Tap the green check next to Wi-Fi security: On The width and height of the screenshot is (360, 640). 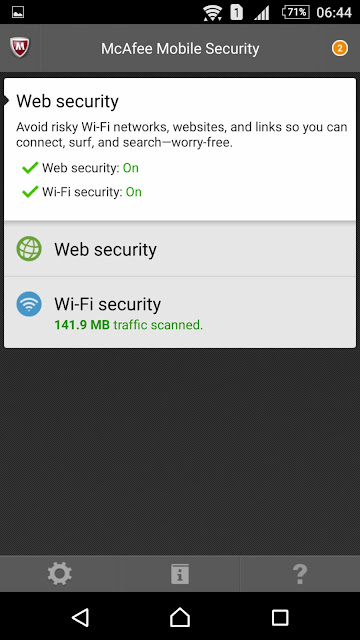[x=30, y=191]
